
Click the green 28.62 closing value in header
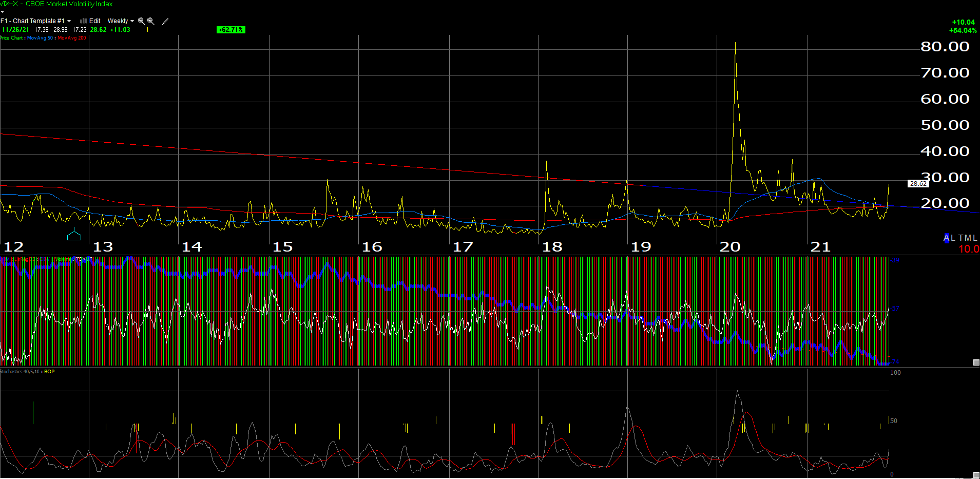coord(99,30)
